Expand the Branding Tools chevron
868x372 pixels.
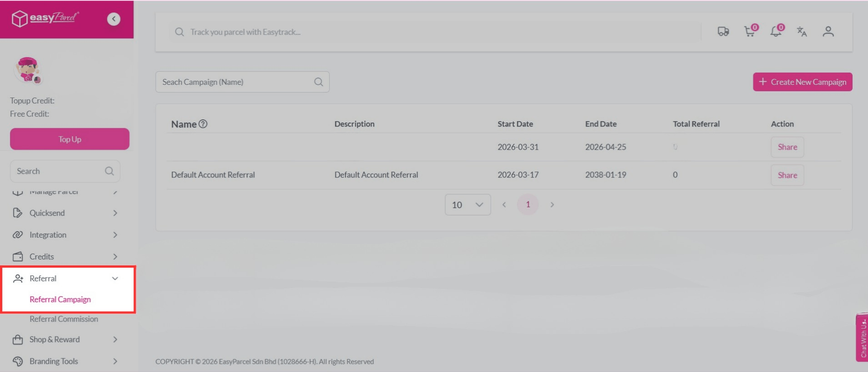click(x=115, y=361)
